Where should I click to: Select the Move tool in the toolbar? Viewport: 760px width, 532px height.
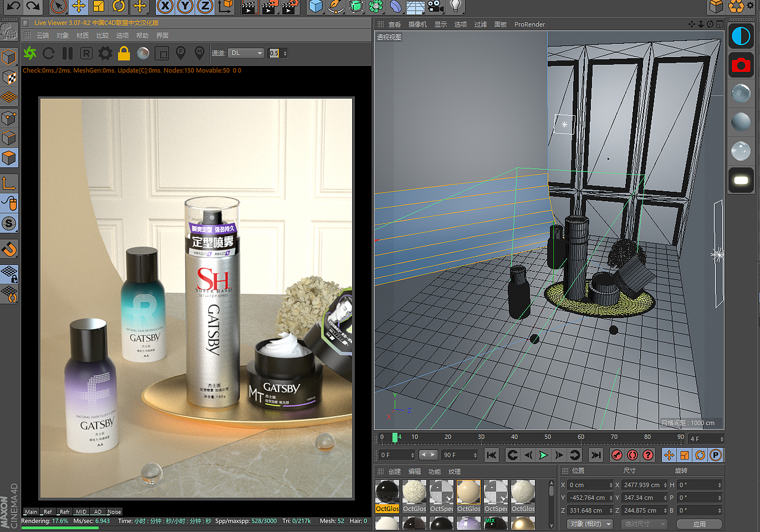78,7
